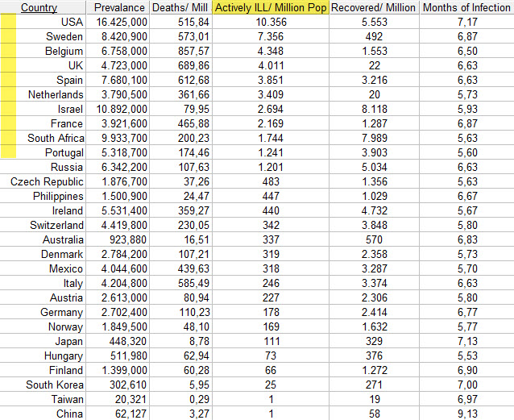Select the Months of Infection header
The height and width of the screenshot is (420, 514).
(x=466, y=7)
